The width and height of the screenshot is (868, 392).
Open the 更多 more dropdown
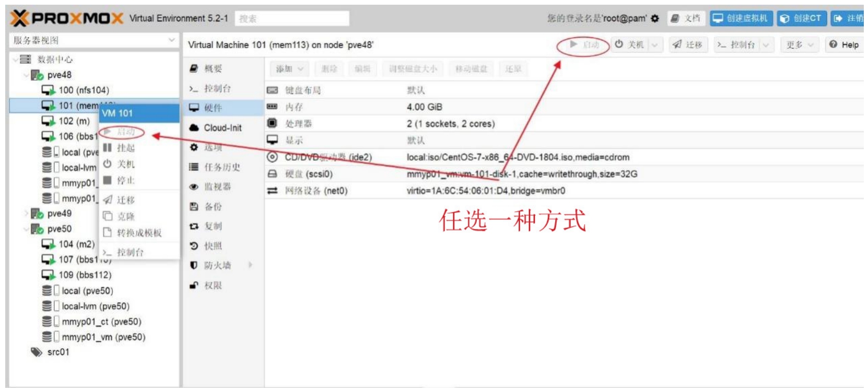pyautogui.click(x=800, y=44)
